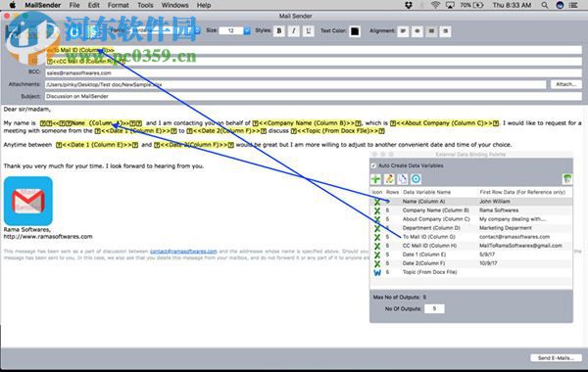Toggle italic text style

click(294, 31)
